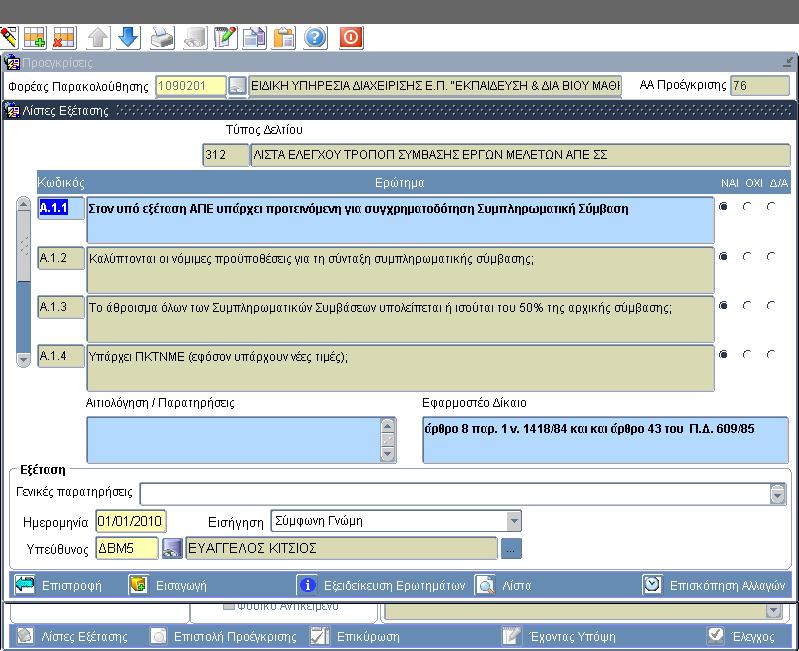The image size is (799, 651).
Task: Select Δ/Α for question A.1.3
Action: tap(771, 306)
